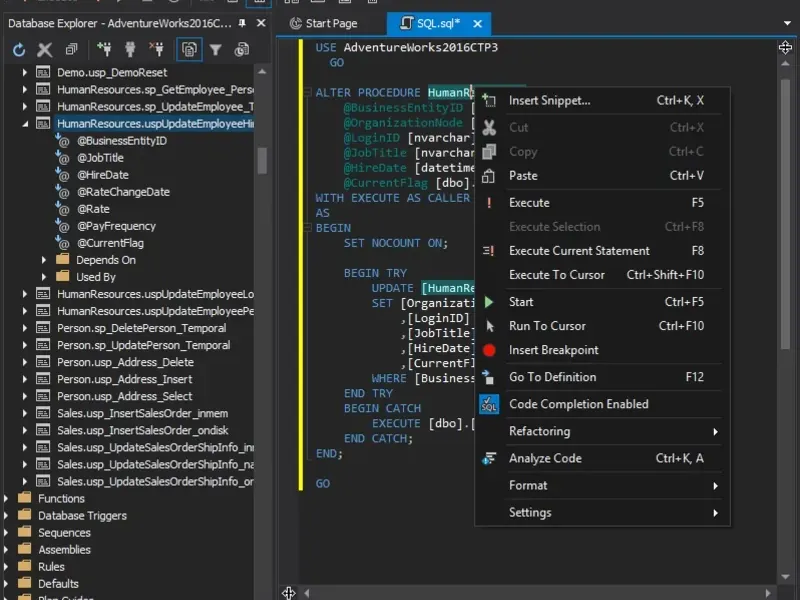Collapse the uspUpdateEmployeeHireInfo procedure node
The image size is (800, 600).
(x=25, y=124)
